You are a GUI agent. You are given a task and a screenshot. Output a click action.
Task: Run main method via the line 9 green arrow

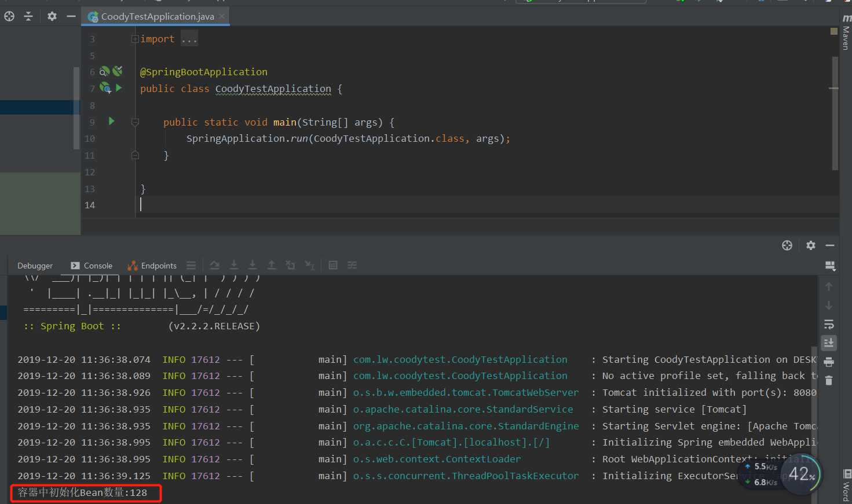pyautogui.click(x=112, y=121)
